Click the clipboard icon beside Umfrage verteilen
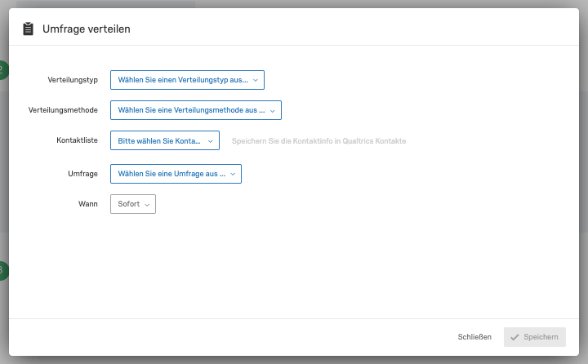 pos(28,29)
